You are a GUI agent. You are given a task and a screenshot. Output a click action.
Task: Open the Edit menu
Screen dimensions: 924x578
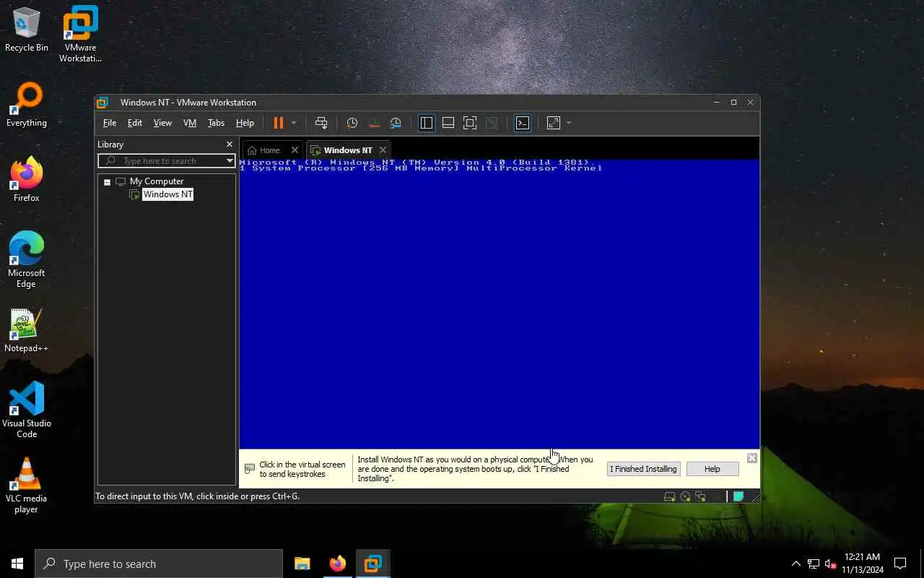click(135, 123)
